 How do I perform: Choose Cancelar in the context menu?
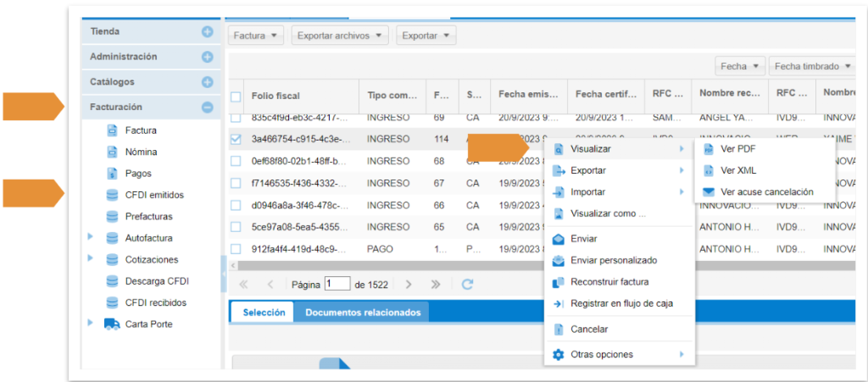619,329
